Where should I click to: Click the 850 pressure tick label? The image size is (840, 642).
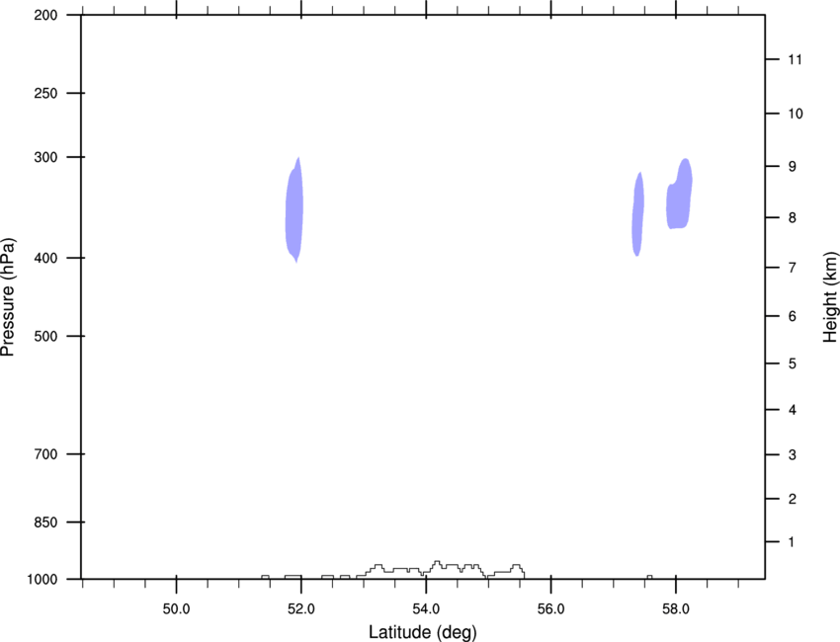pos(45,522)
